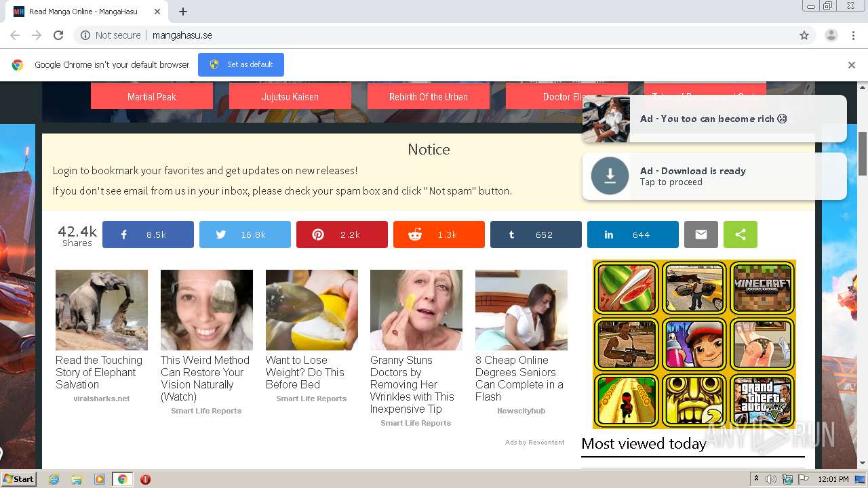The height and width of the screenshot is (488, 868).
Task: Open Want to Lose Weight article link
Action: click(305, 372)
